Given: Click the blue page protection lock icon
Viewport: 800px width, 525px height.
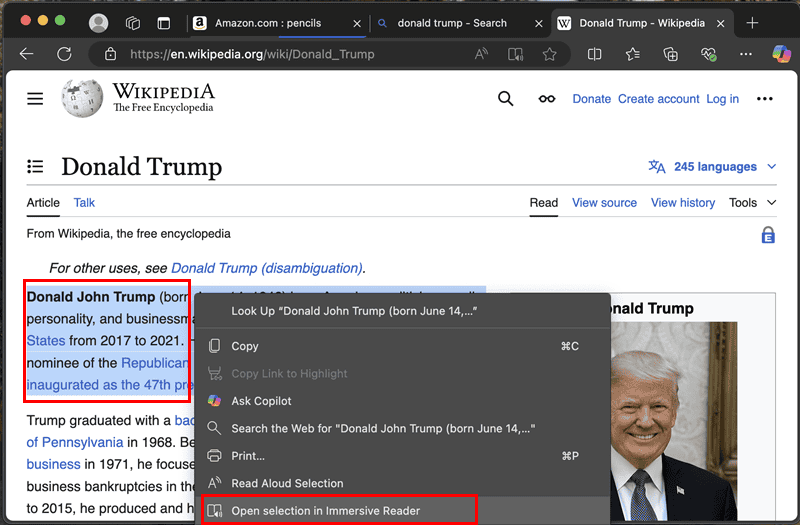Looking at the screenshot, I should tap(768, 235).
